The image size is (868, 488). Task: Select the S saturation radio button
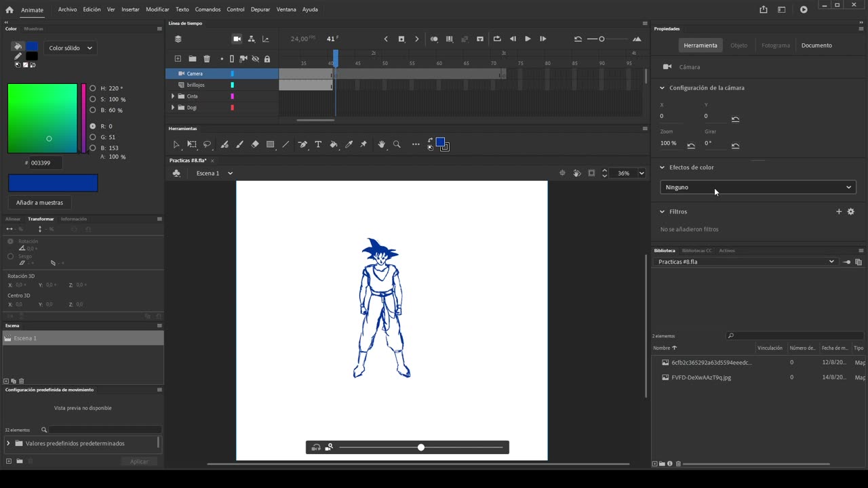tap(93, 99)
